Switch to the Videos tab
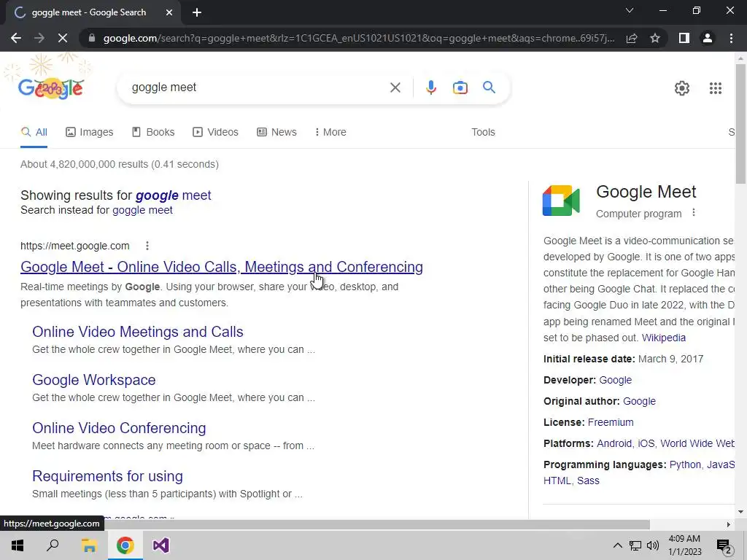This screenshot has height=560, width=747. [x=215, y=133]
